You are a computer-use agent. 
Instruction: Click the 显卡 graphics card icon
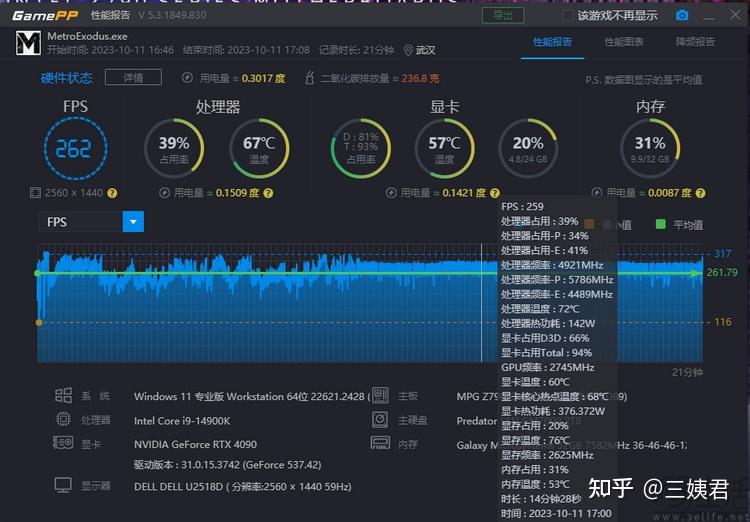pos(63,443)
